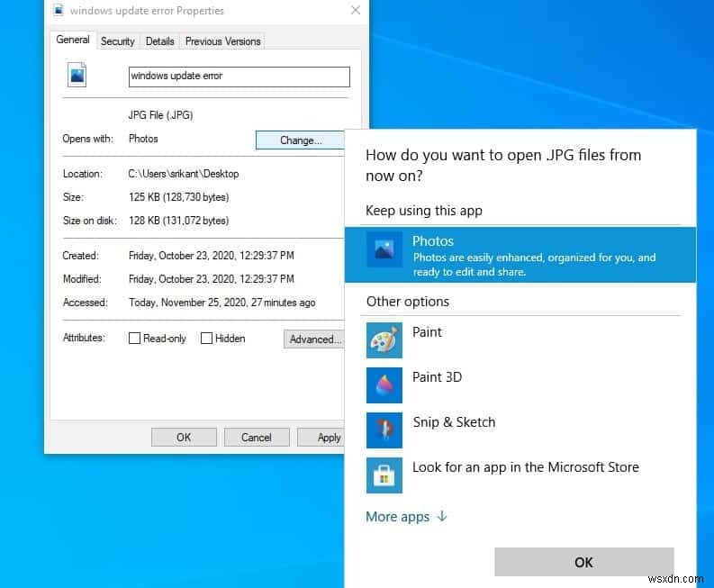Viewport: 714px width, 588px height.
Task: Click the JPG file icon in Properties
Action: click(x=77, y=75)
